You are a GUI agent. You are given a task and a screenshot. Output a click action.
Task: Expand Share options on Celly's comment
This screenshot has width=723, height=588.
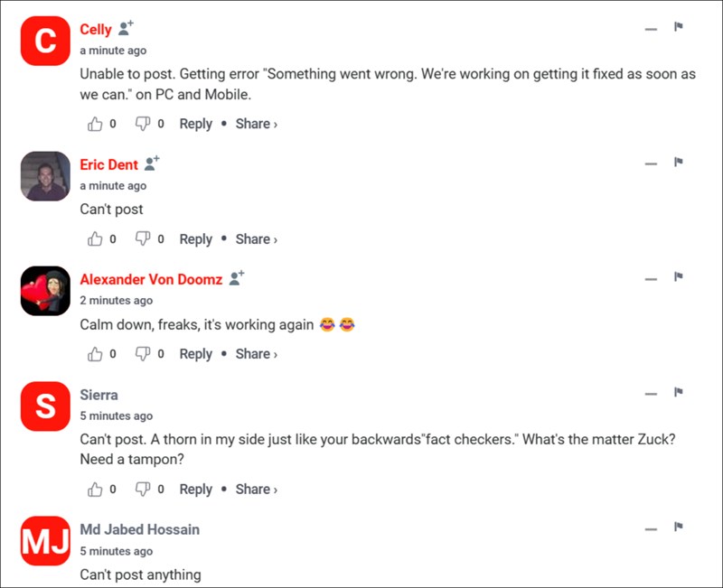256,124
